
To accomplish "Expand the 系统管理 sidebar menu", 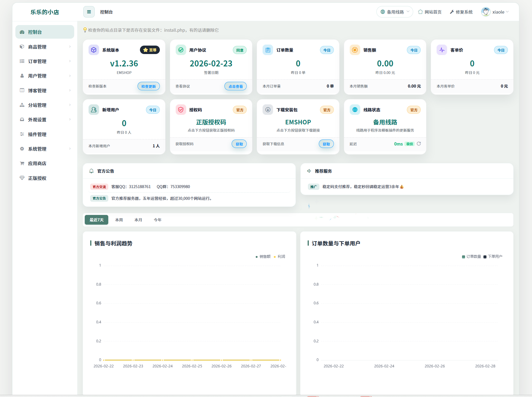I will [x=37, y=149].
